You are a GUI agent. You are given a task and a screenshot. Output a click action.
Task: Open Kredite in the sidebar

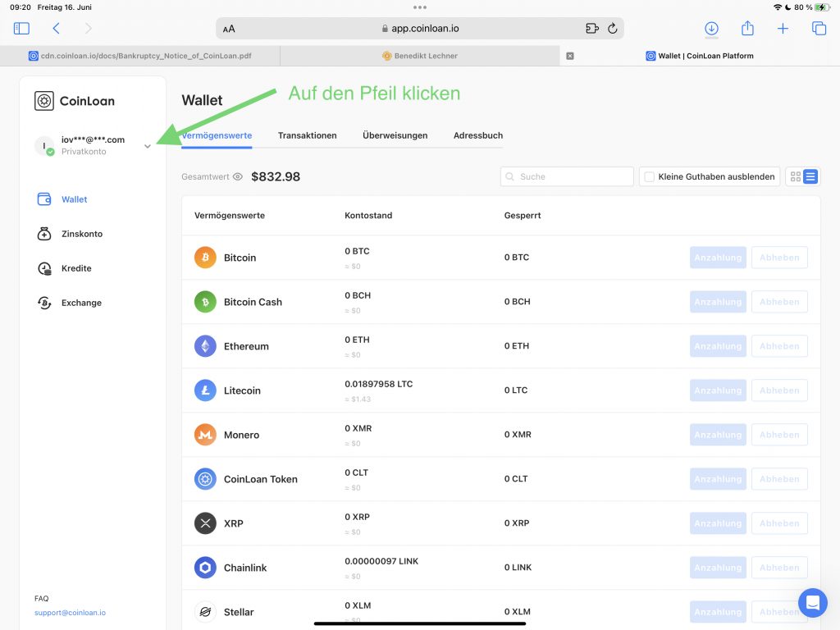[64, 268]
